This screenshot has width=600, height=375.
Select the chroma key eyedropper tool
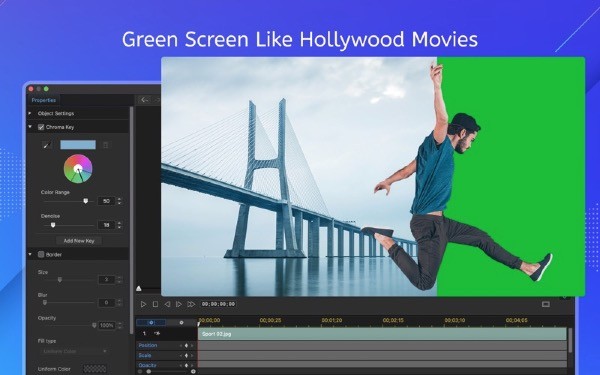pos(47,145)
